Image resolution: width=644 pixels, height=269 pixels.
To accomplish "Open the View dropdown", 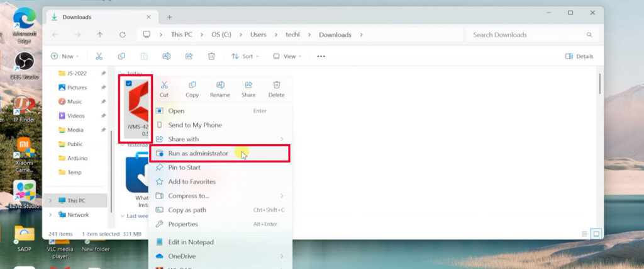I will tap(287, 56).
